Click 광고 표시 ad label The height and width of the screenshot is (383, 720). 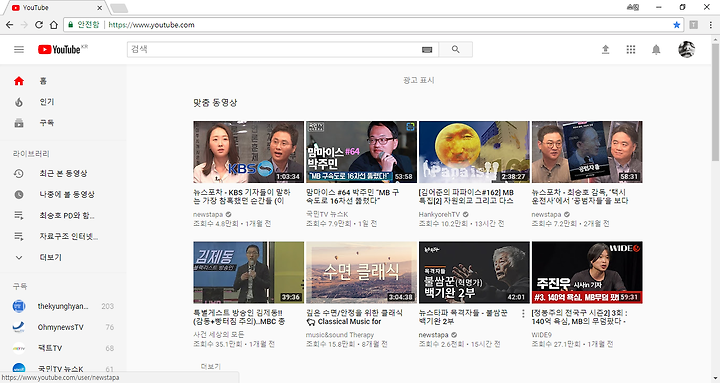(x=419, y=80)
